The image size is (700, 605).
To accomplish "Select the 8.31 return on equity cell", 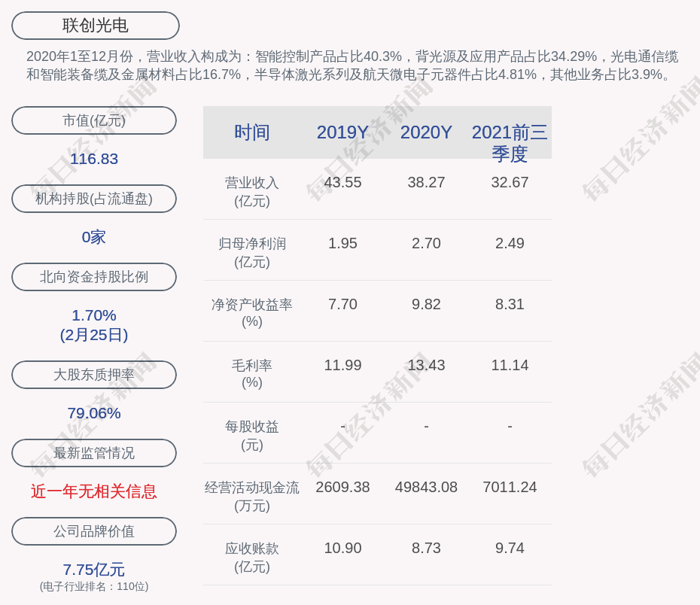I will pos(510,304).
